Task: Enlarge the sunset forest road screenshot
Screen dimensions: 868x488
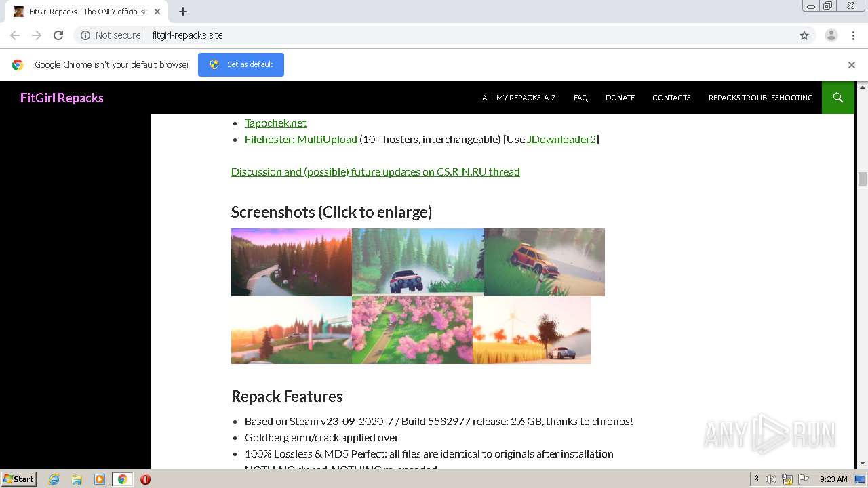Action: (292, 262)
